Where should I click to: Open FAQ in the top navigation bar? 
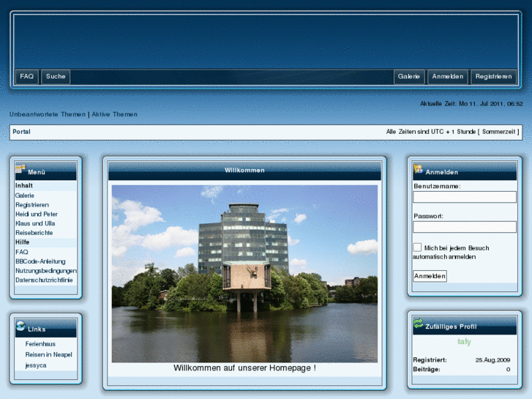pyautogui.click(x=27, y=76)
